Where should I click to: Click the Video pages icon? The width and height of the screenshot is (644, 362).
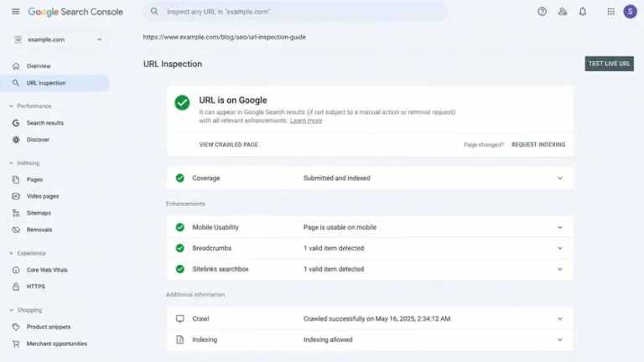tap(16, 196)
